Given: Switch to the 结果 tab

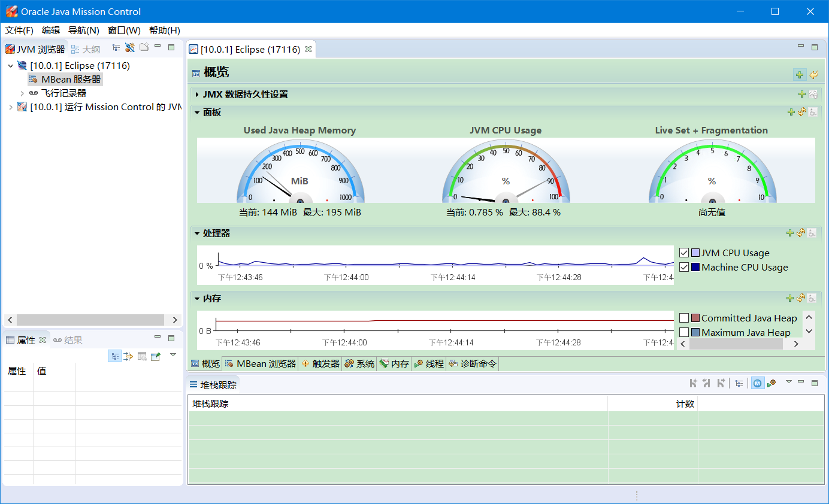Looking at the screenshot, I should 68,340.
